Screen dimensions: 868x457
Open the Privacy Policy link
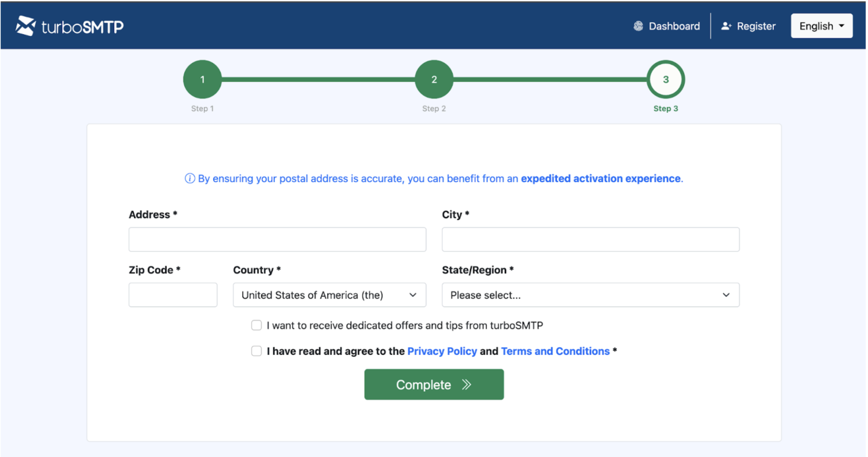pos(442,351)
